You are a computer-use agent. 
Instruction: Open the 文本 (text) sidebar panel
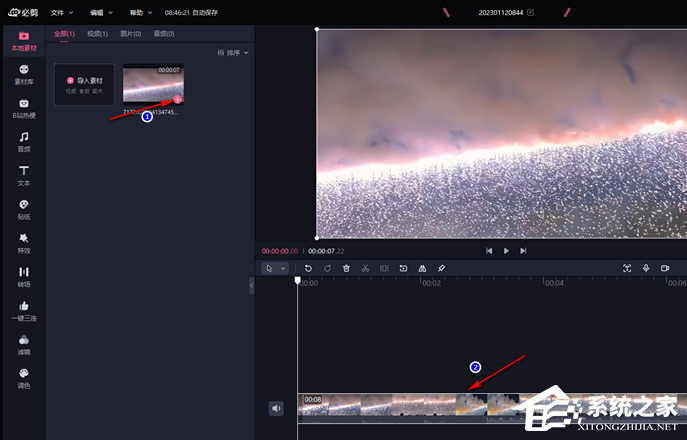(x=24, y=175)
